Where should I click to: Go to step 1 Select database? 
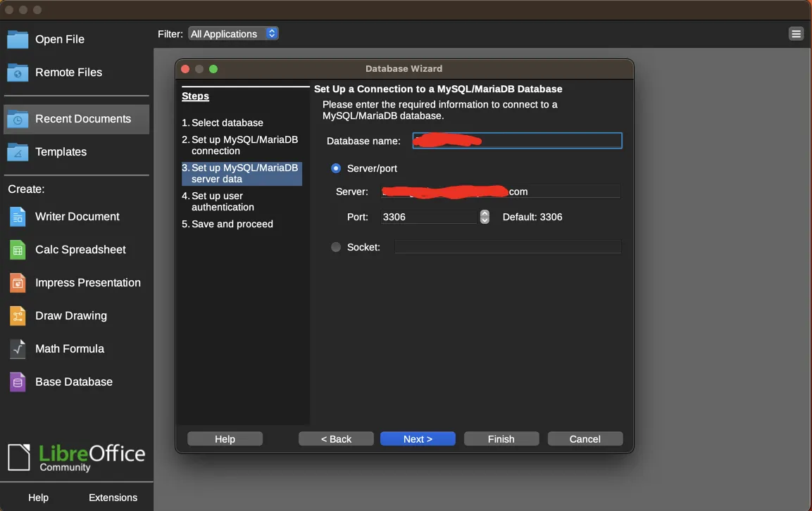point(222,122)
